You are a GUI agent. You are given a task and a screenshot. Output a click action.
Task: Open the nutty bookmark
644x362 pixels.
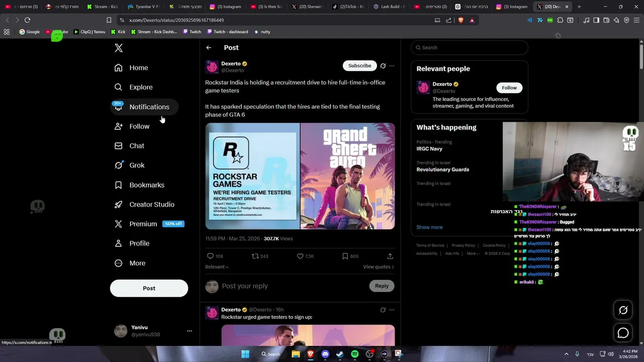(262, 32)
